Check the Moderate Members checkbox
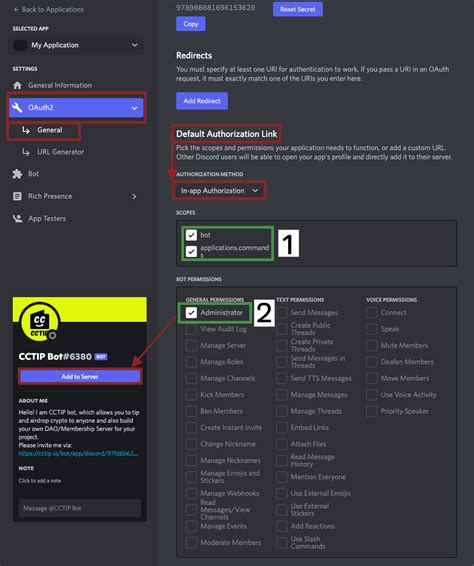The height and width of the screenshot is (566, 474). [x=191, y=543]
